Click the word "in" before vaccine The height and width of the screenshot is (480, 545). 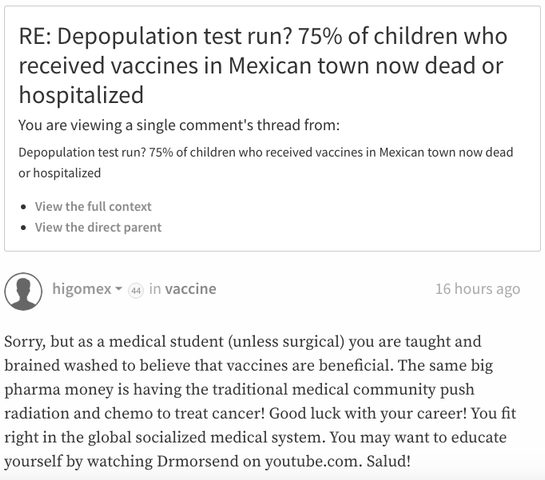pos(155,289)
